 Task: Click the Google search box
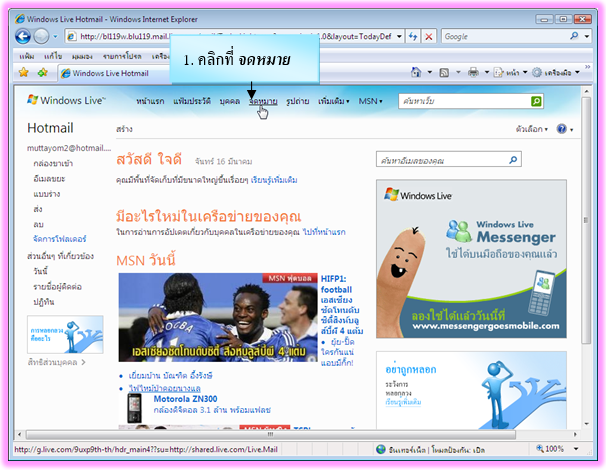(504, 36)
